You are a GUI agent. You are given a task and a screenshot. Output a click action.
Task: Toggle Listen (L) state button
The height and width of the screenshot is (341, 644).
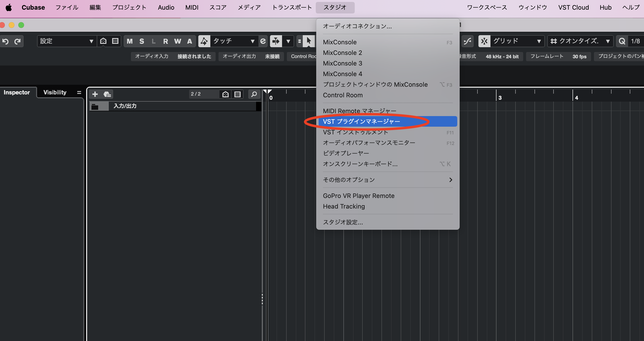click(x=154, y=41)
